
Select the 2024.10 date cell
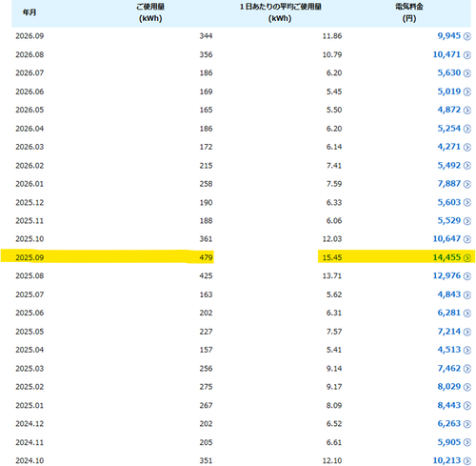[x=30, y=460]
